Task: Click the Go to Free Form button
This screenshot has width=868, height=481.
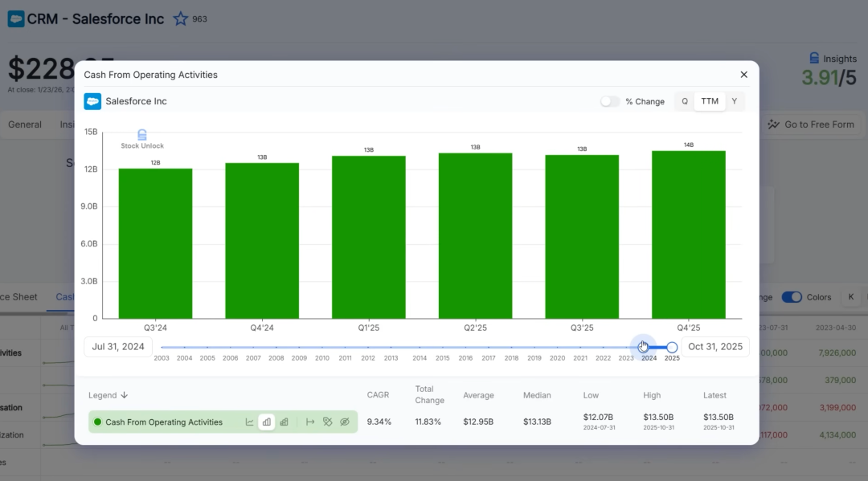Action: pos(811,124)
